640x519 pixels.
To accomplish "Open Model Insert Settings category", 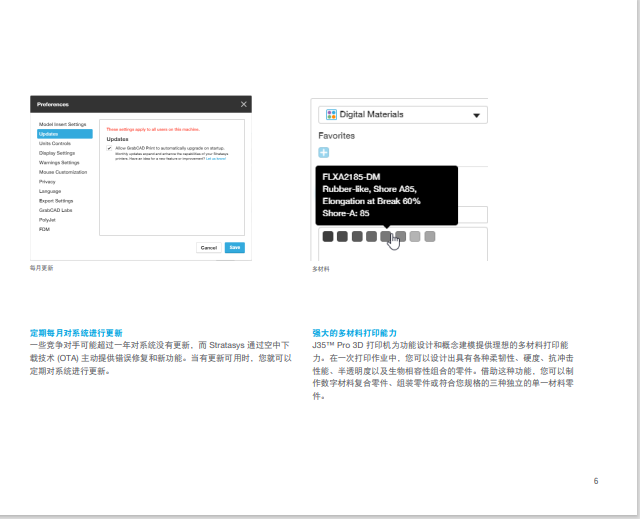I will (62, 124).
